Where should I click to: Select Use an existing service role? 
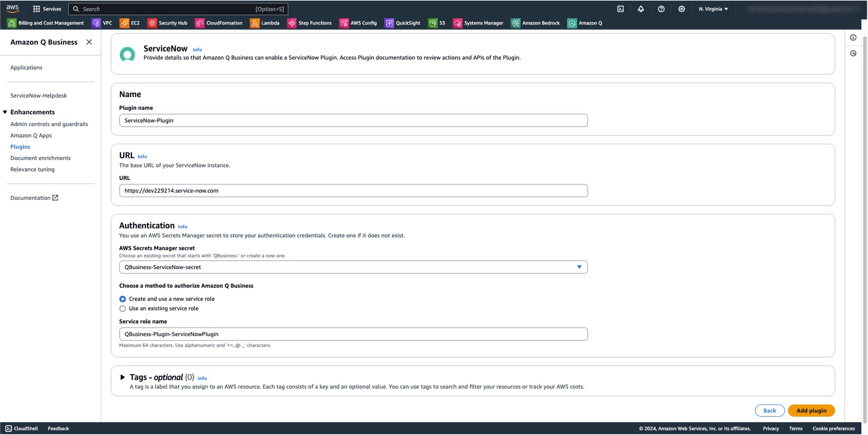coord(123,308)
